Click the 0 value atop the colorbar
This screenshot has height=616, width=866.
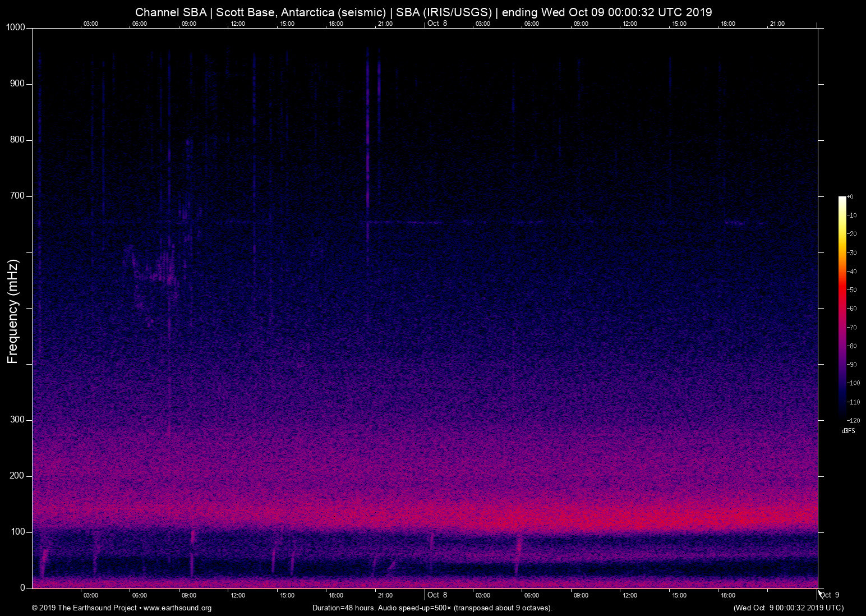pyautogui.click(x=850, y=196)
